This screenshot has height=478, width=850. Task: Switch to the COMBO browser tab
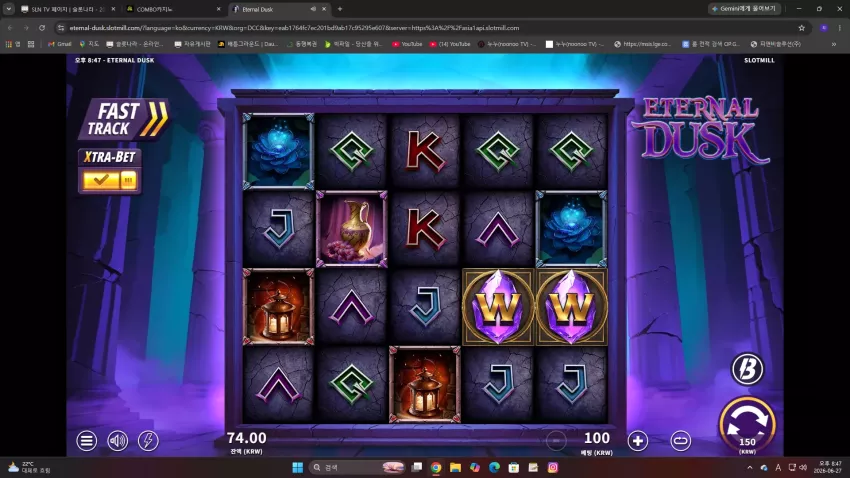coord(173,9)
